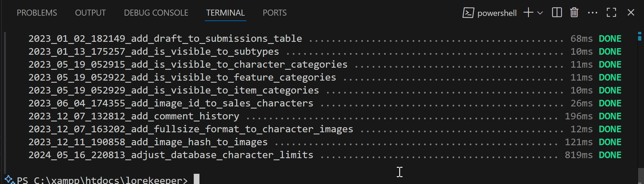The height and width of the screenshot is (184, 644).
Task: Expand the launch profile dropdown chevron
Action: point(540,13)
